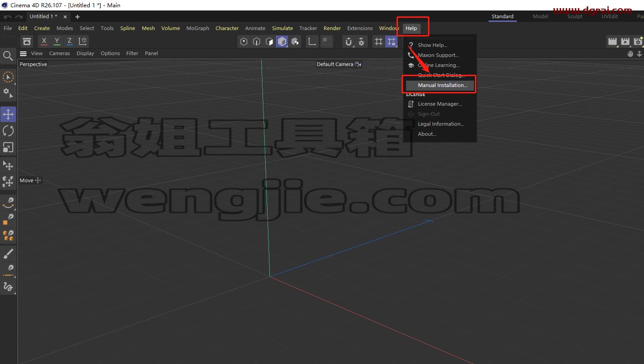Click the cubes with pen icon

pos(8,236)
